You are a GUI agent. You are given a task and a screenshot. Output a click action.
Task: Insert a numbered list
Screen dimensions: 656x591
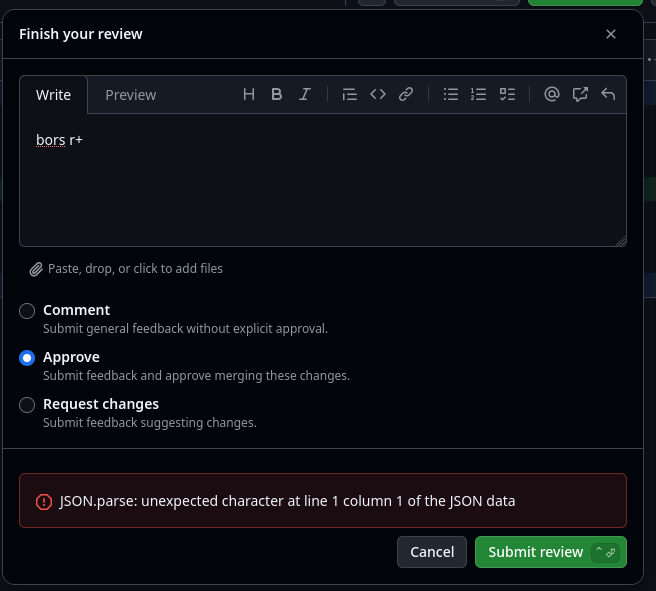[x=479, y=94]
